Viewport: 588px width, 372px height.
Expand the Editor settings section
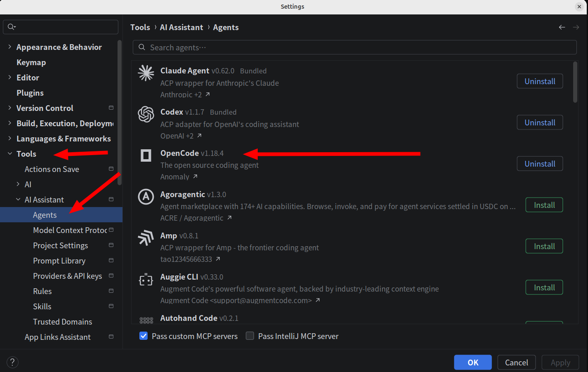tap(10, 78)
